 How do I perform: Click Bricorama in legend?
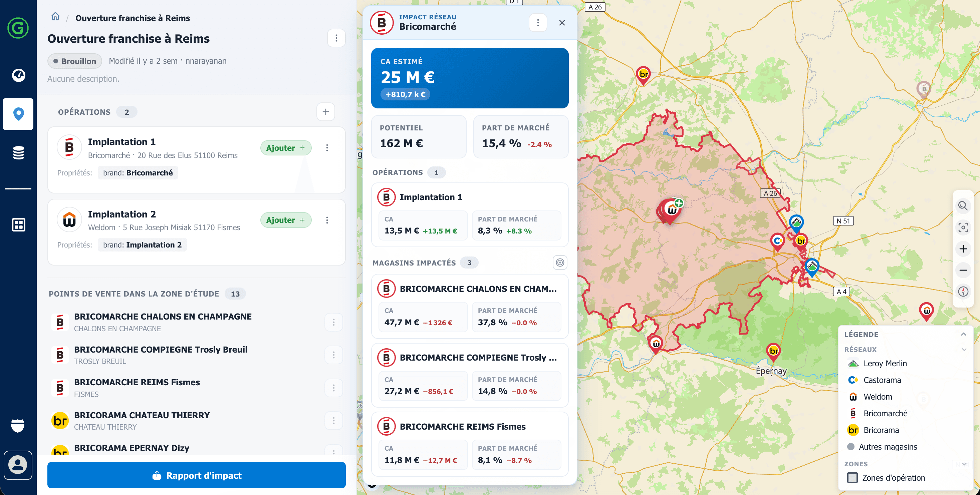pyautogui.click(x=874, y=430)
